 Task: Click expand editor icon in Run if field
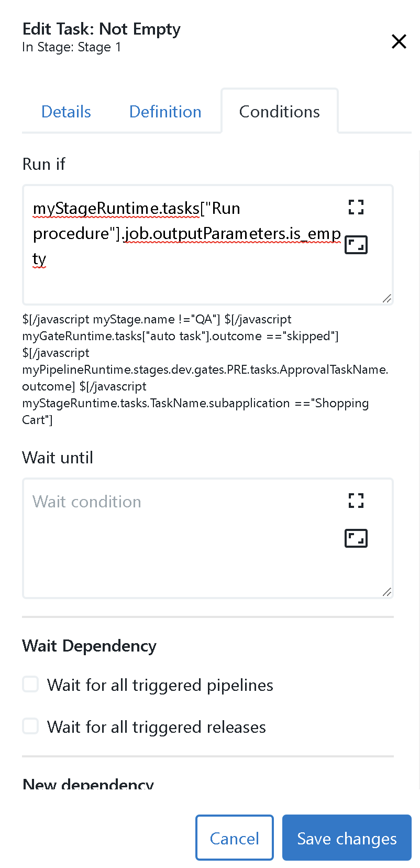(x=356, y=245)
